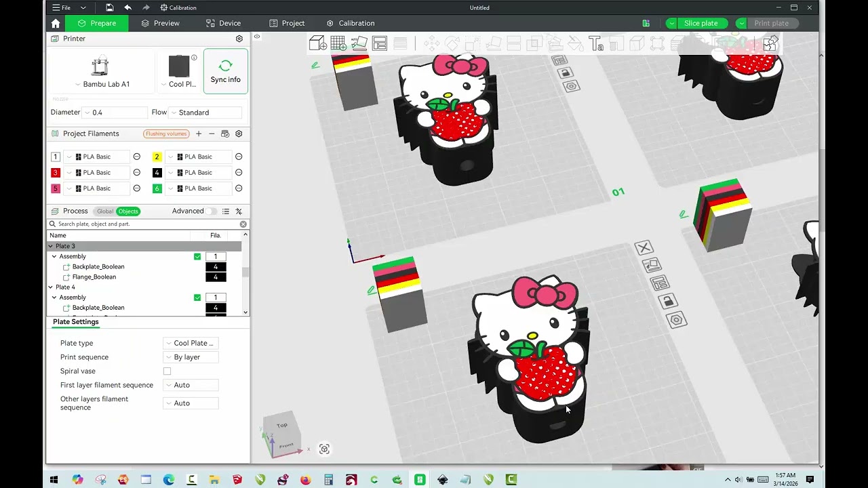Clear search box with X icon
868x488 pixels.
coord(243,224)
